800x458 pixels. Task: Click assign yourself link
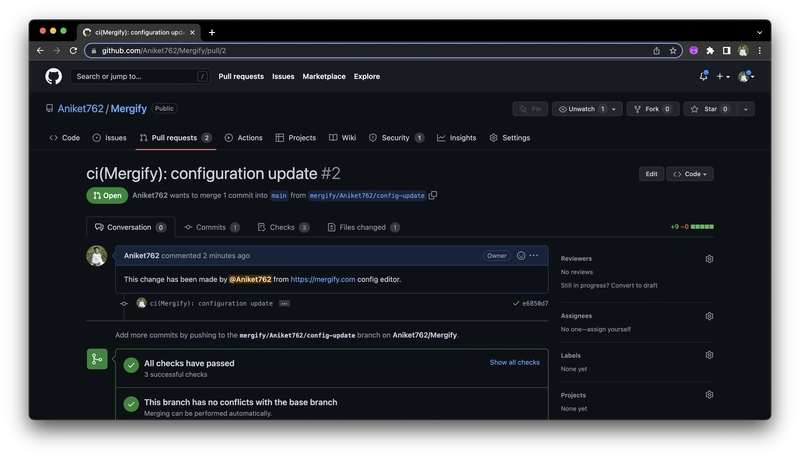[x=610, y=329]
